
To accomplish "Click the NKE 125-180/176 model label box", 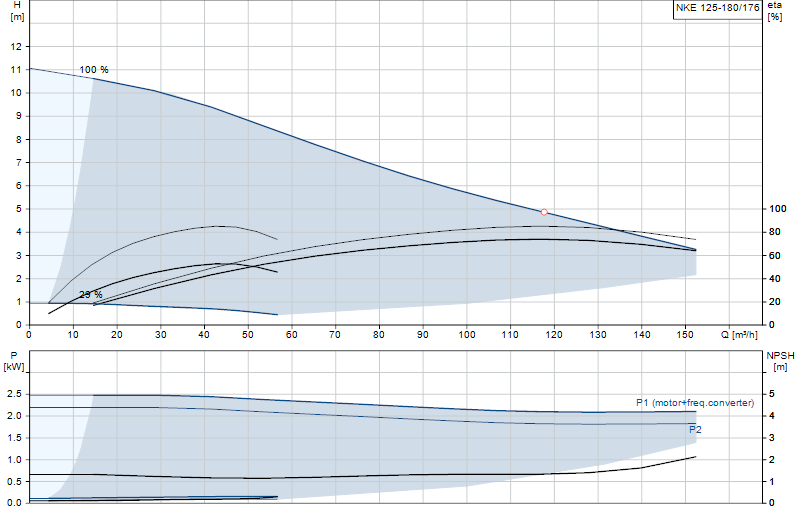I will click(717, 9).
